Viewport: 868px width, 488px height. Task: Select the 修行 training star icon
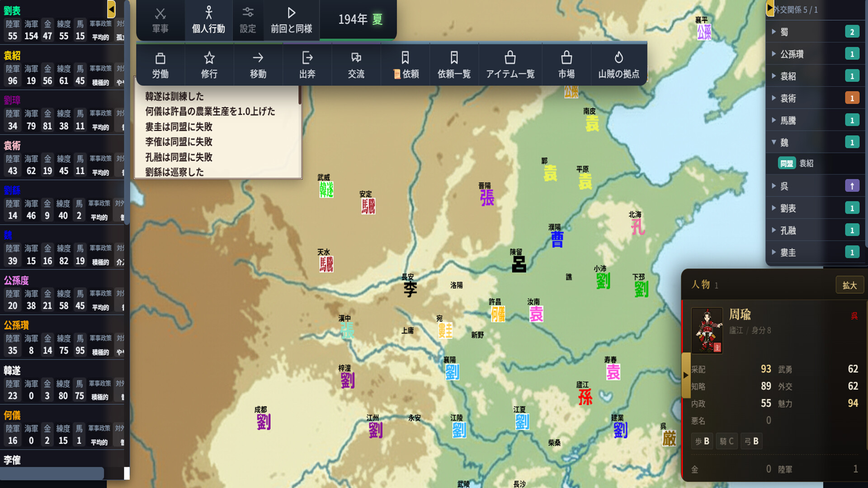point(209,65)
